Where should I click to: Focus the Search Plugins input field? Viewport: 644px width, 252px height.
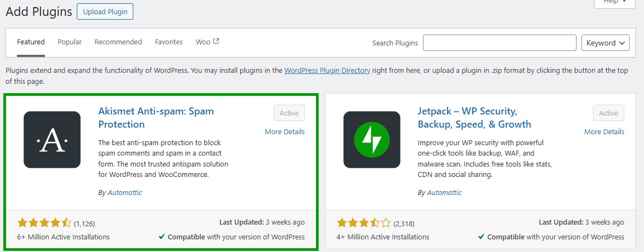500,43
